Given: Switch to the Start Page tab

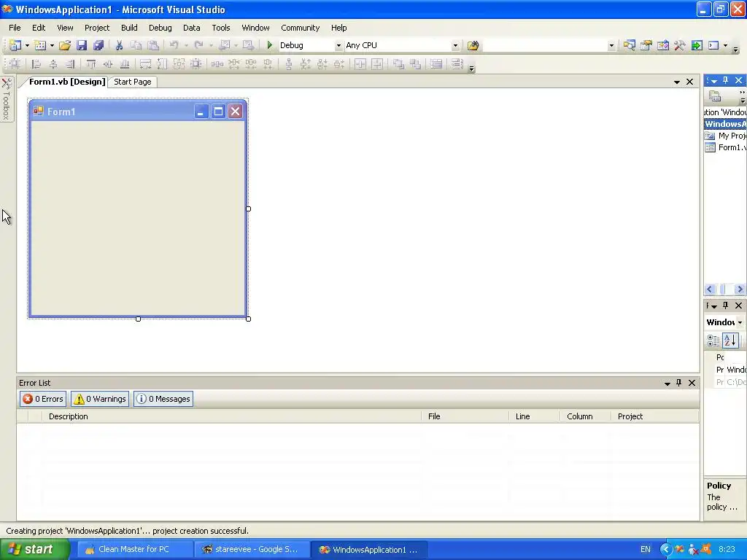Looking at the screenshot, I should [133, 82].
